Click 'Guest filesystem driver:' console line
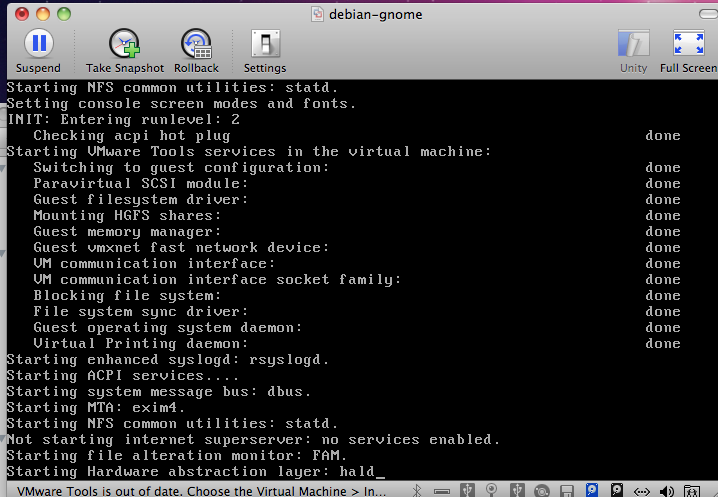 [141, 200]
